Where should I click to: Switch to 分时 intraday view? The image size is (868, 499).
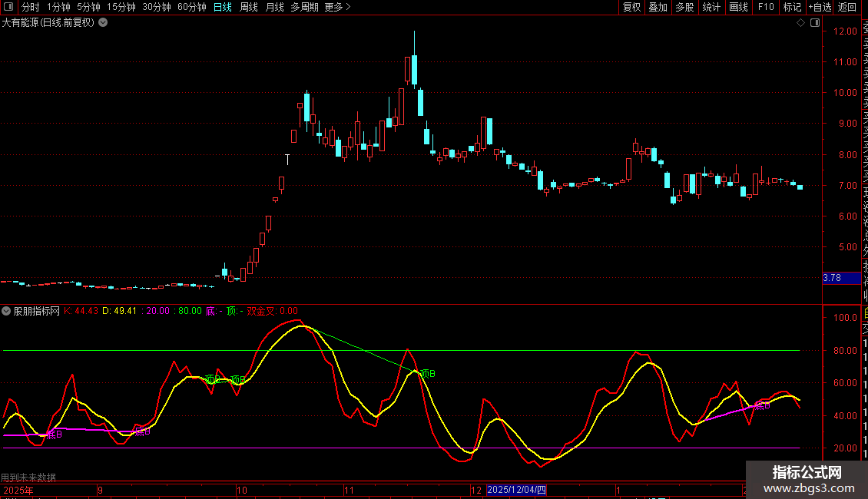tap(31, 7)
